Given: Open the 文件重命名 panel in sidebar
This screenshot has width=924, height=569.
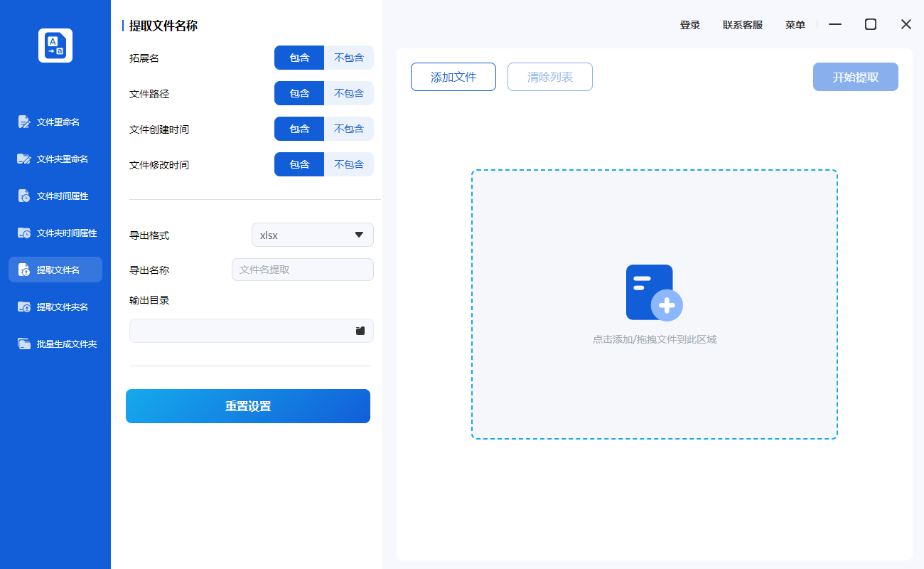Looking at the screenshot, I should pos(55,122).
